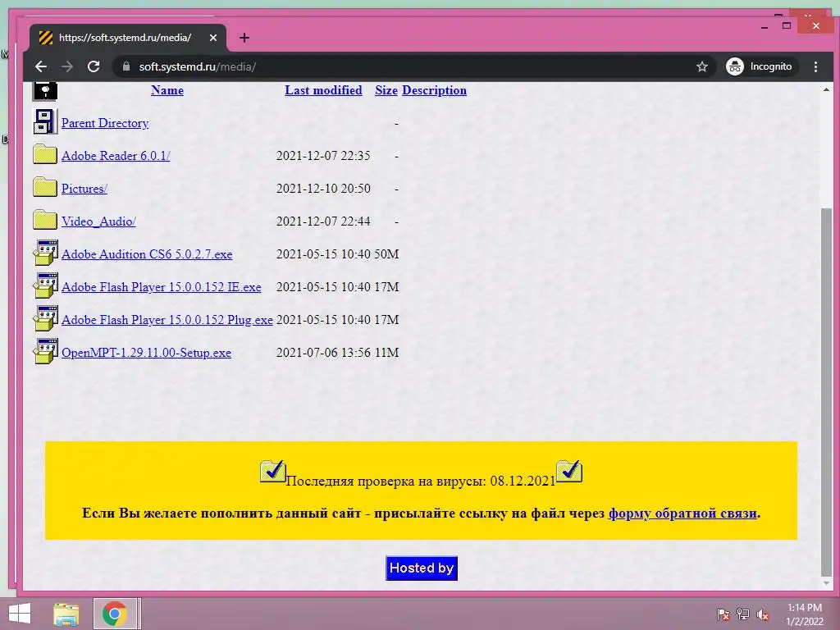This screenshot has height=630, width=840.
Task: Click the browser forward arrow
Action: pos(67,66)
